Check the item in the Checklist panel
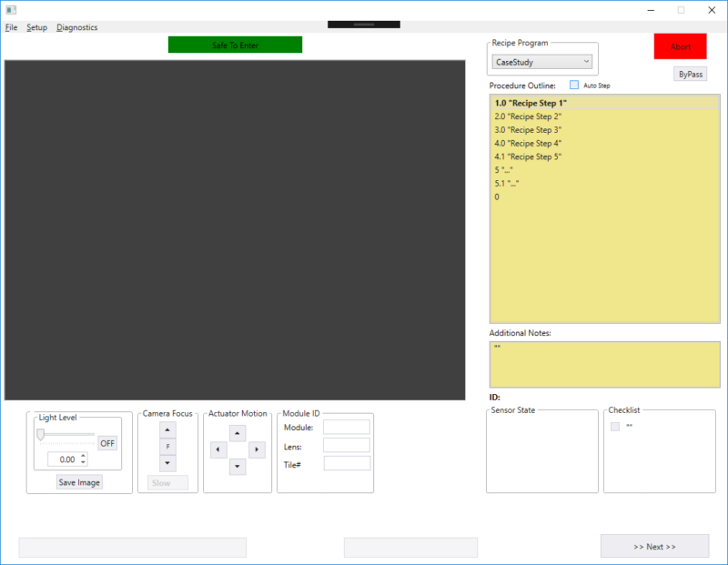 (x=613, y=425)
